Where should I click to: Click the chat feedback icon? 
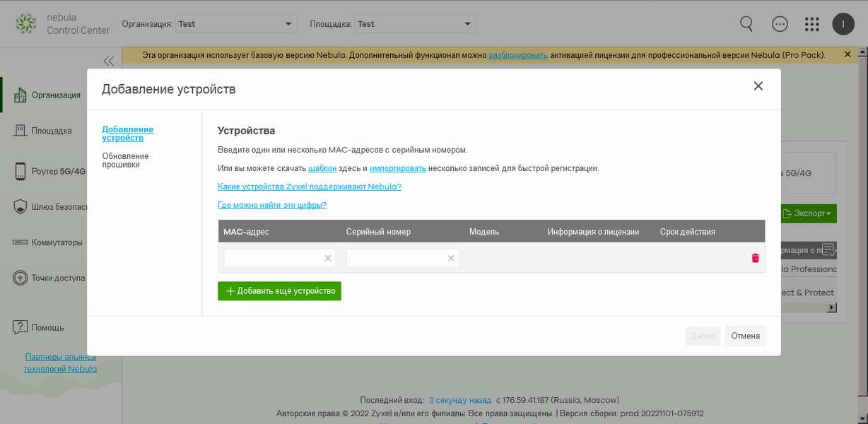pos(829,249)
